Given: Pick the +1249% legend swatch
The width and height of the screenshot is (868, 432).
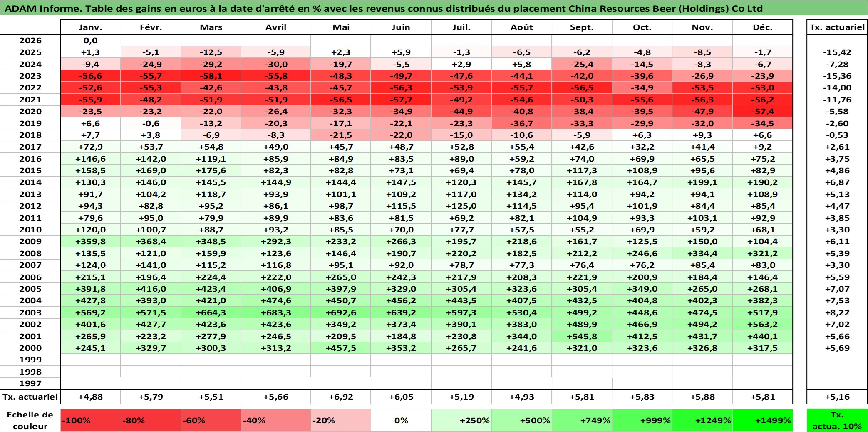Looking at the screenshot, I should click(x=702, y=420).
